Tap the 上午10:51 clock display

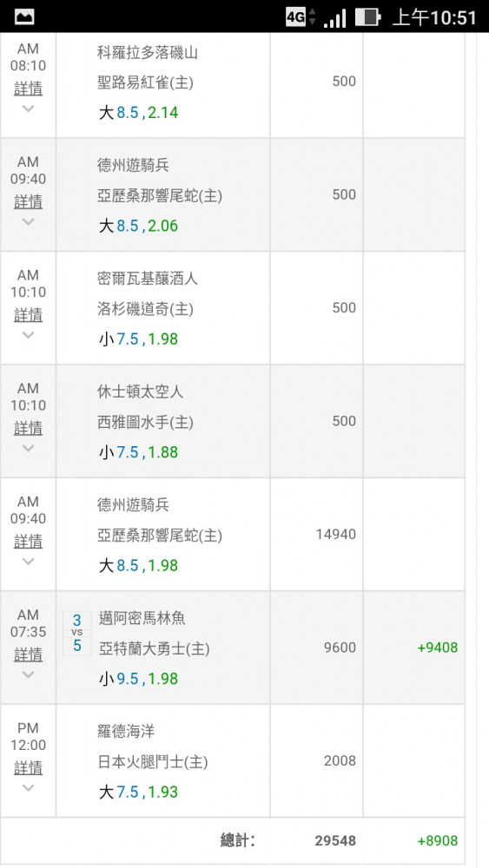(x=433, y=17)
